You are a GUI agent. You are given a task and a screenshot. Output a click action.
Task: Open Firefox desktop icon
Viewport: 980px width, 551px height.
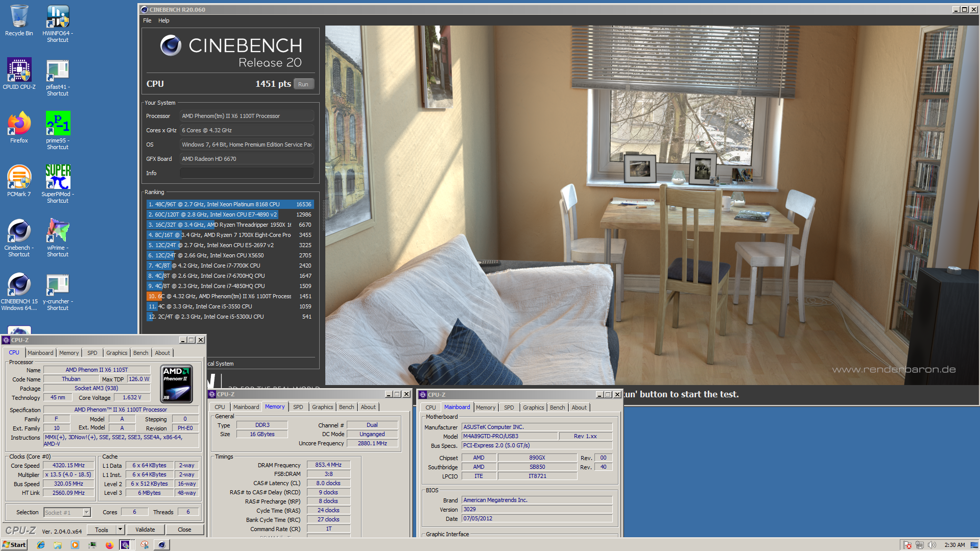(19, 128)
